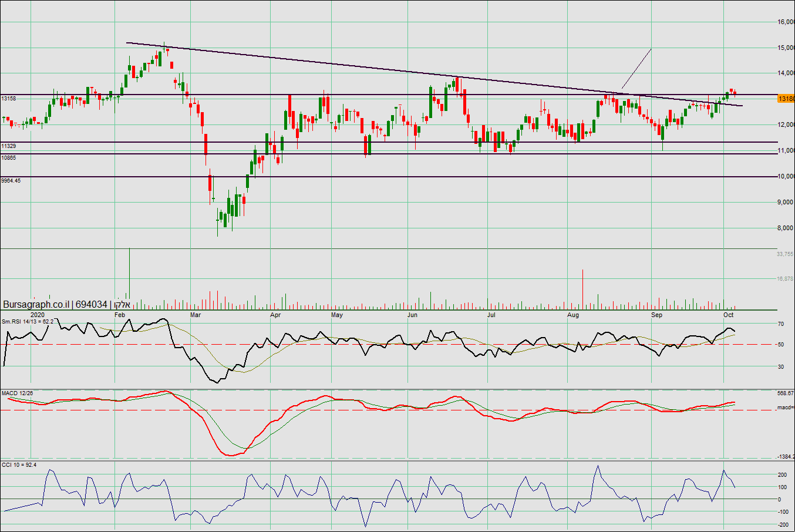795x532 pixels.
Task: Click the RSI scale value 70
Action: [781, 324]
